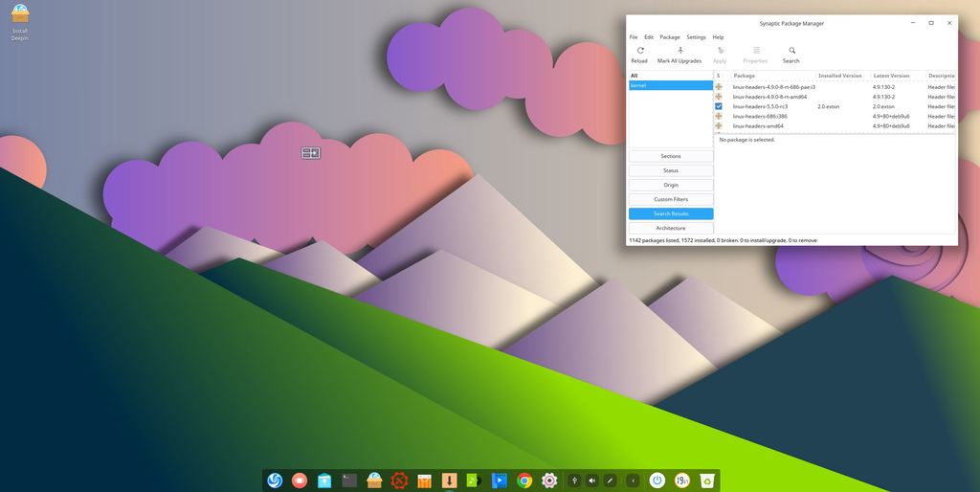Open the volume control in dock tray

(x=592, y=481)
